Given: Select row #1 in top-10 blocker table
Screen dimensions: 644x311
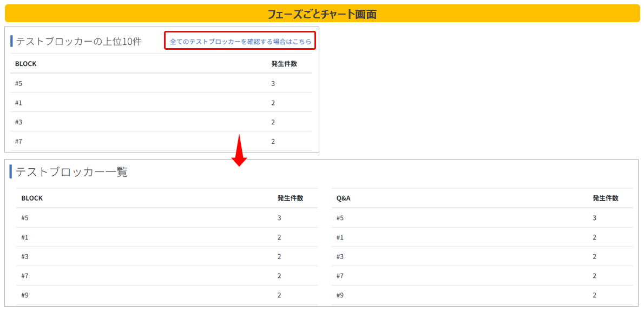Looking at the screenshot, I should click(161, 103).
